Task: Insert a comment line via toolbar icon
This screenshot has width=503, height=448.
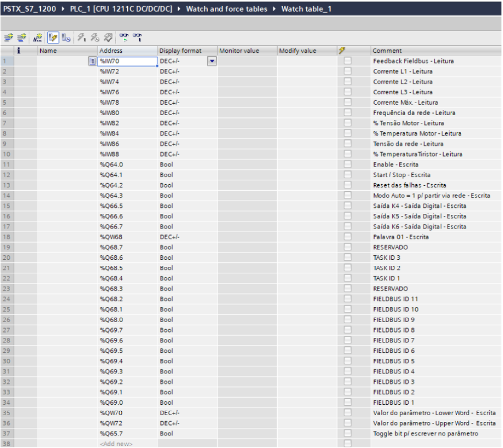Action: point(38,38)
